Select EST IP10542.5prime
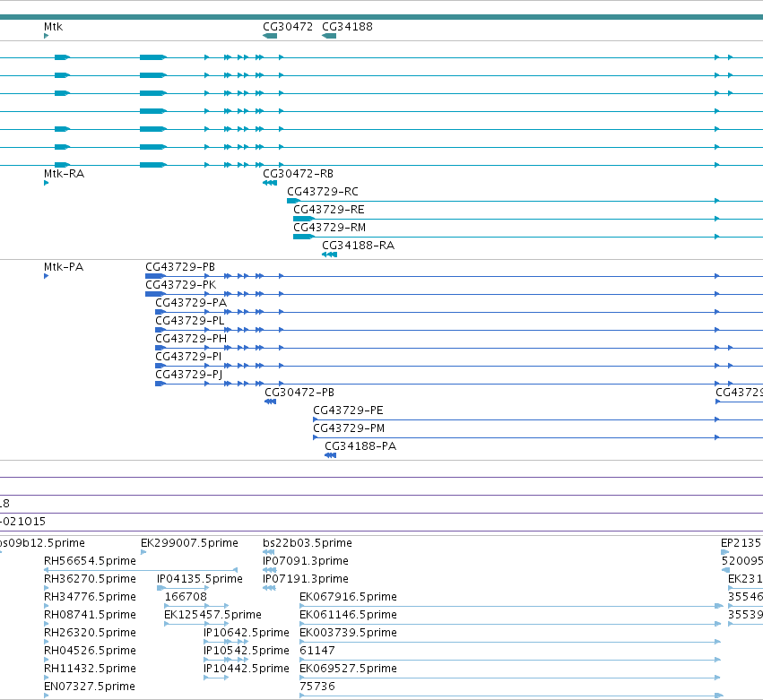 click(247, 652)
